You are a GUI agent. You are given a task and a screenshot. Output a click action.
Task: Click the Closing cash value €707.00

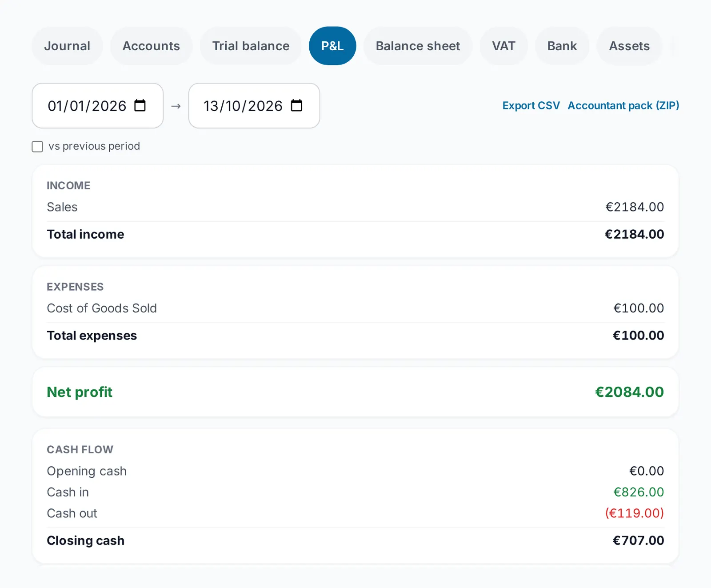point(638,540)
